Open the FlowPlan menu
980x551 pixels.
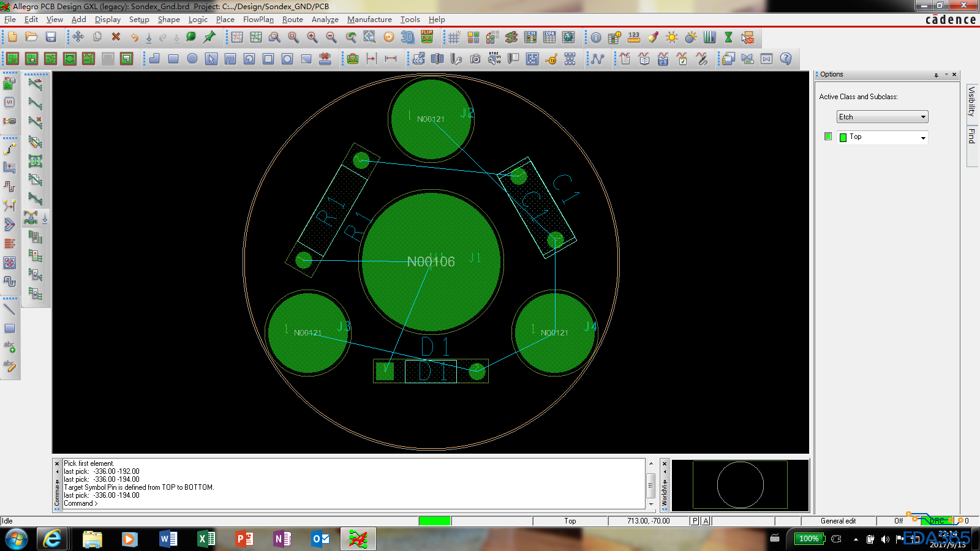[x=258, y=20]
